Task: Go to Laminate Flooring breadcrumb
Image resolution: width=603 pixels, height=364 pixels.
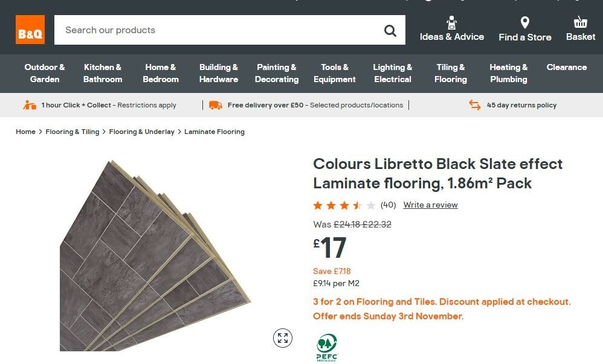Action: [214, 132]
